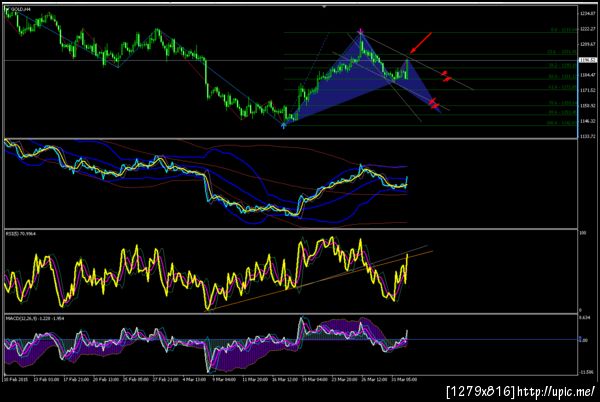The image size is (600, 402).
Task: Click the 16 Mar 12:00 time label
Action: pyautogui.click(x=285, y=380)
